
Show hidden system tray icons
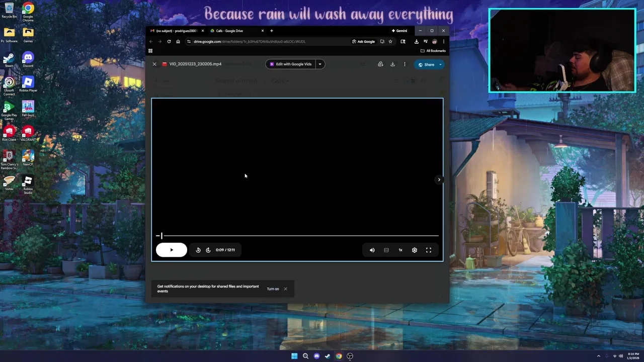coord(598,356)
